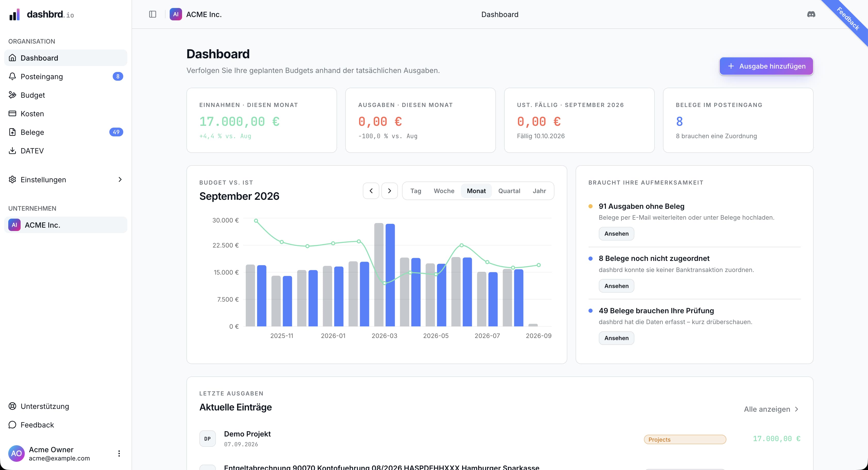This screenshot has height=470, width=868.
Task: Open Kosten in the sidebar
Action: 66,113
